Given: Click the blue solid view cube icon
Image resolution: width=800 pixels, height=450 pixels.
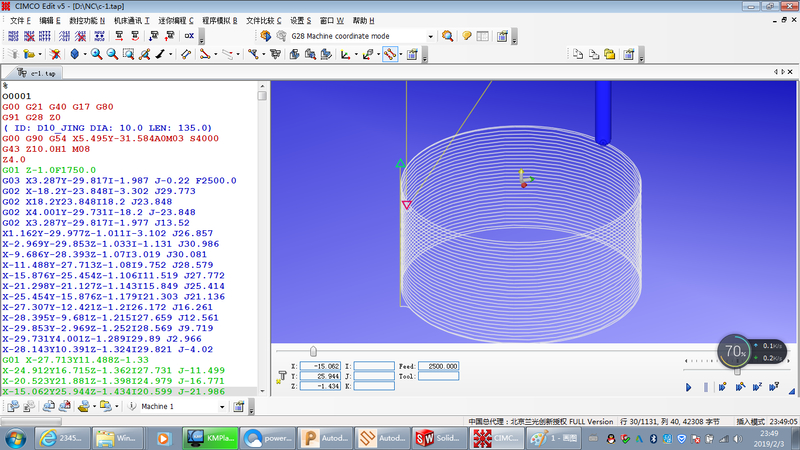Looking at the screenshot, I should [x=74, y=54].
